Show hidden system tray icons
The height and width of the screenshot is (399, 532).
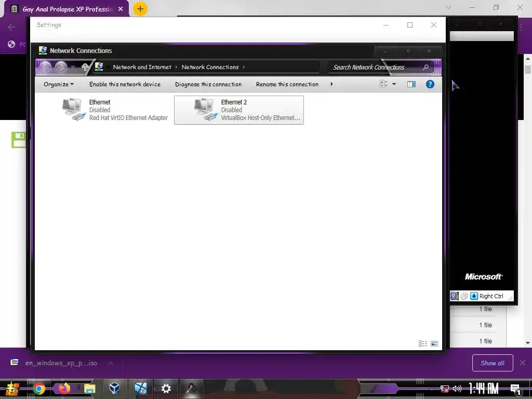(x=432, y=389)
